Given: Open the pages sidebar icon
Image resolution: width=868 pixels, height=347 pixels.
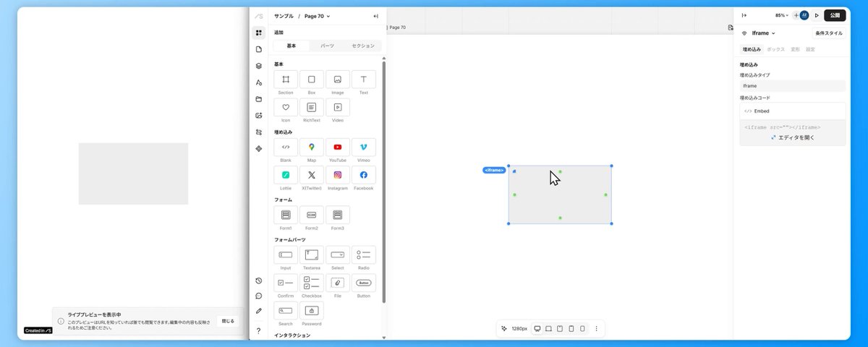Looking at the screenshot, I should point(259,49).
